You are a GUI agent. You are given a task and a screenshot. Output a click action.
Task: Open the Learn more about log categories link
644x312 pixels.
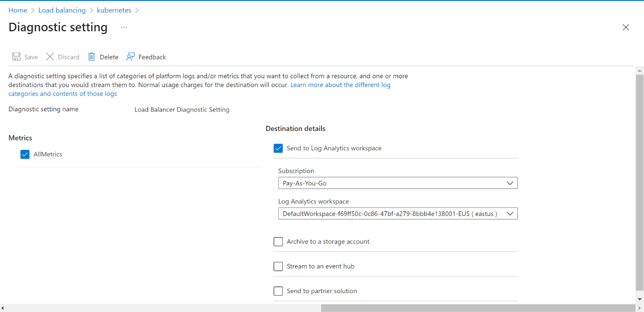pyautogui.click(x=340, y=85)
